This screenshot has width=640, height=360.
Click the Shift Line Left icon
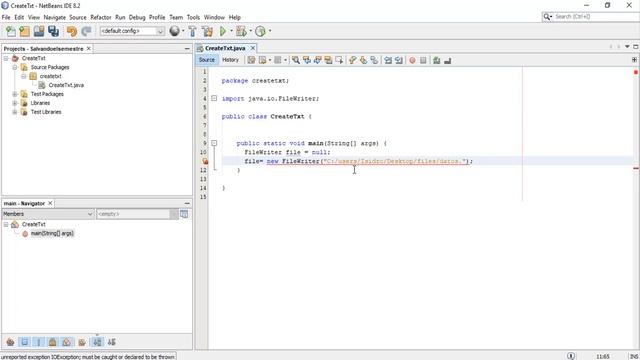(x=388, y=60)
